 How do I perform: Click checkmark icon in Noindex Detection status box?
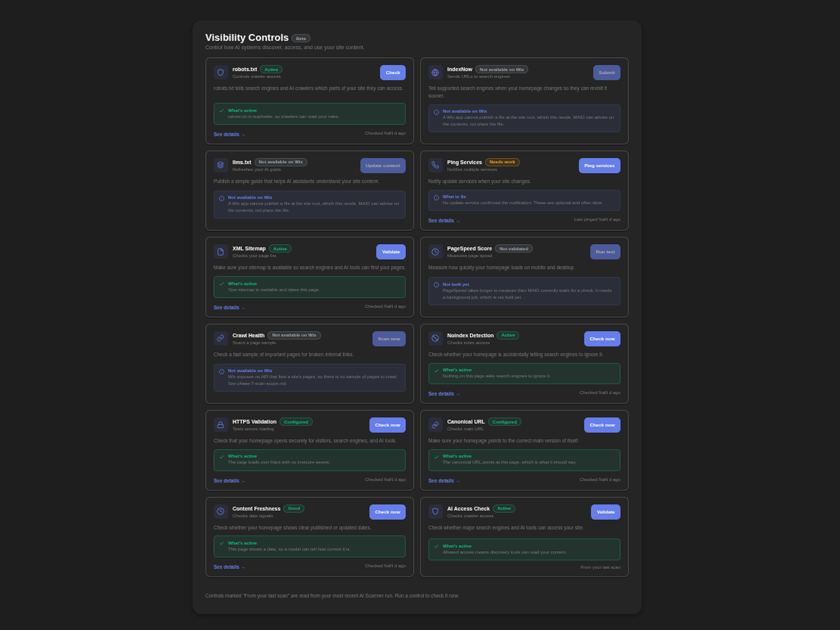coord(436,371)
